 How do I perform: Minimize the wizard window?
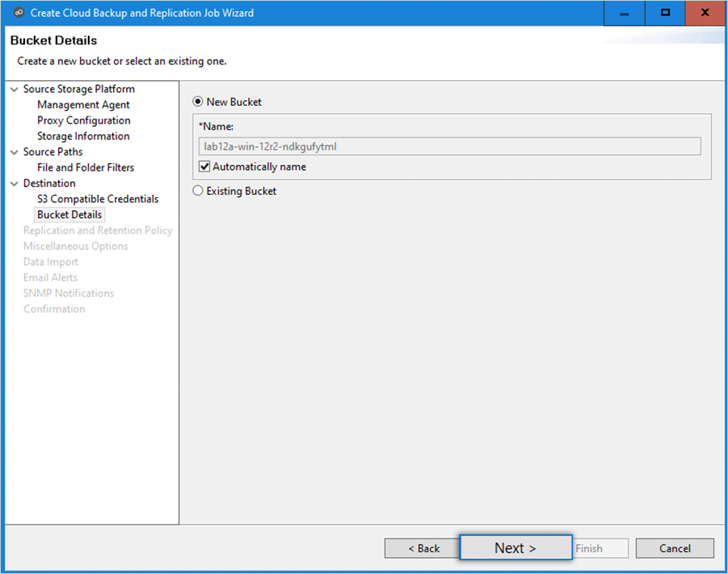625,13
